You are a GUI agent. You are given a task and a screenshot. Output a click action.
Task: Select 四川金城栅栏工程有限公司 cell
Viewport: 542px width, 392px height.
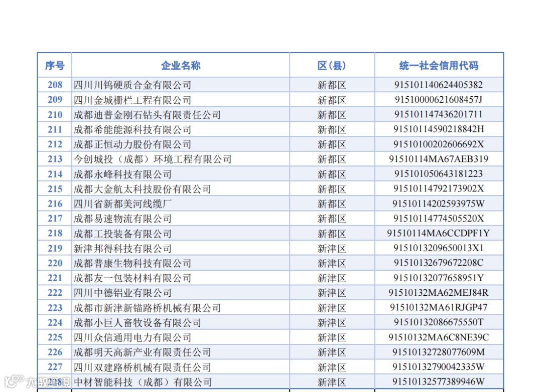(x=132, y=100)
